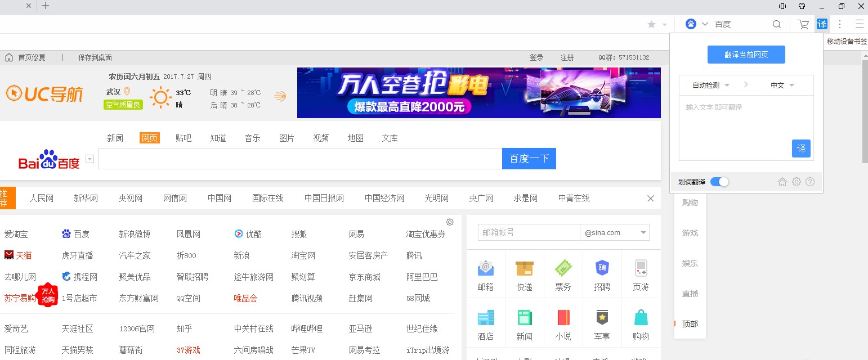The height and width of the screenshot is (360, 868).
Task: Toggle the bookmark star in address bar
Action: click(x=652, y=24)
